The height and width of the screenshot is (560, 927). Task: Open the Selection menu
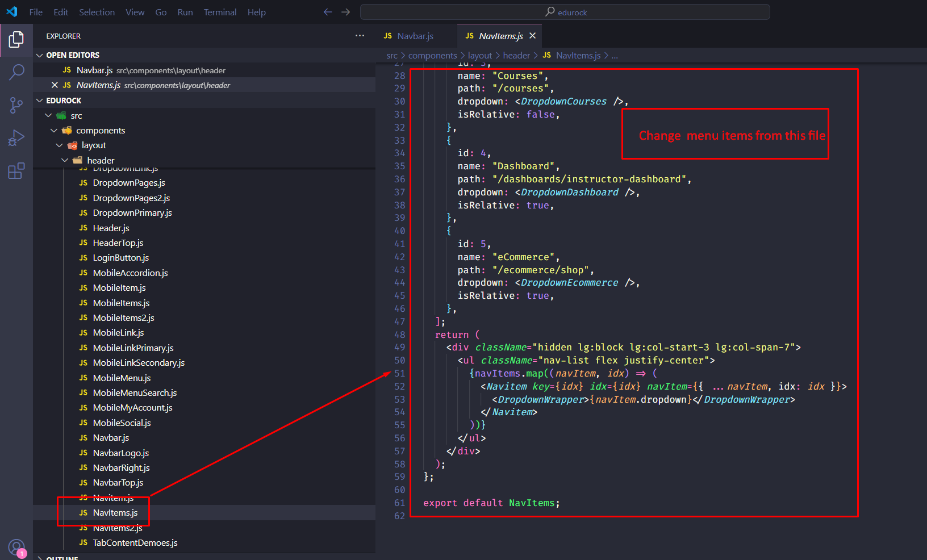pos(97,12)
